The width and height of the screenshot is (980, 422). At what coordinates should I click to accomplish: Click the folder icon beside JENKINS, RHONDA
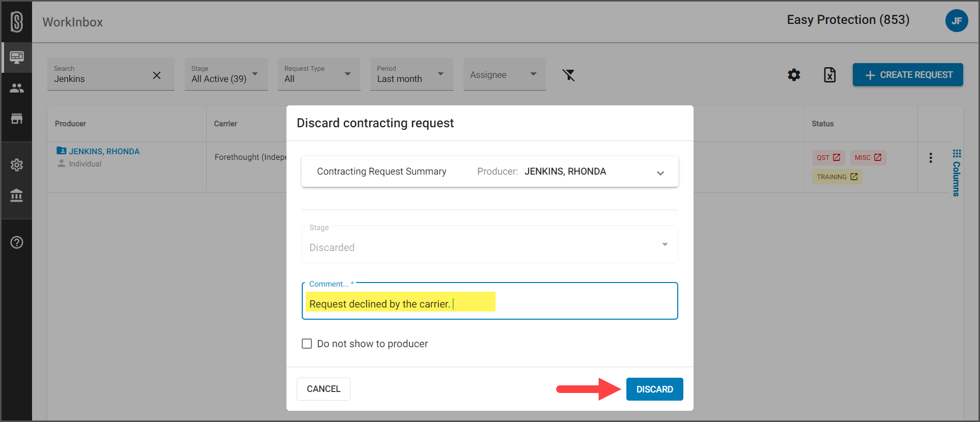61,151
